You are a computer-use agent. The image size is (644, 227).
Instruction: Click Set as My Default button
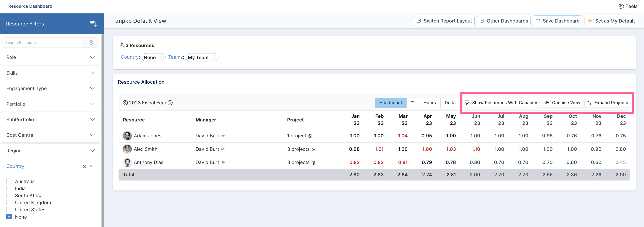(x=610, y=21)
